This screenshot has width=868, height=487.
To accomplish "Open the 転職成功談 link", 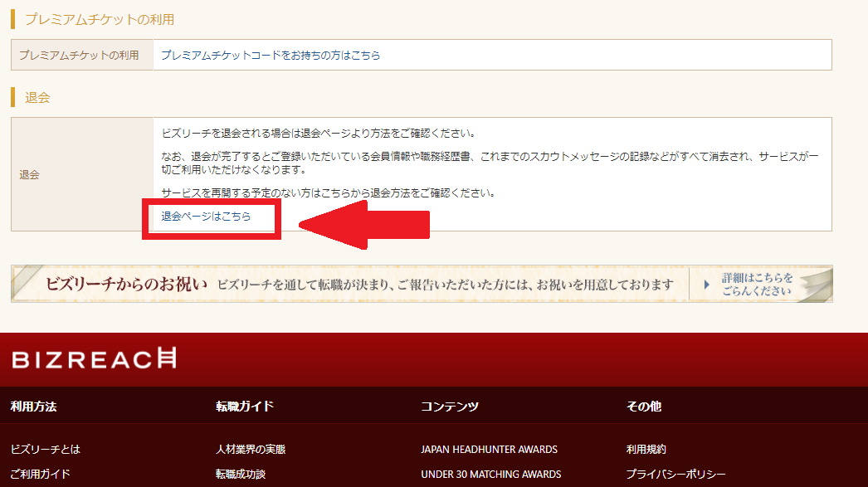I will 241,474.
